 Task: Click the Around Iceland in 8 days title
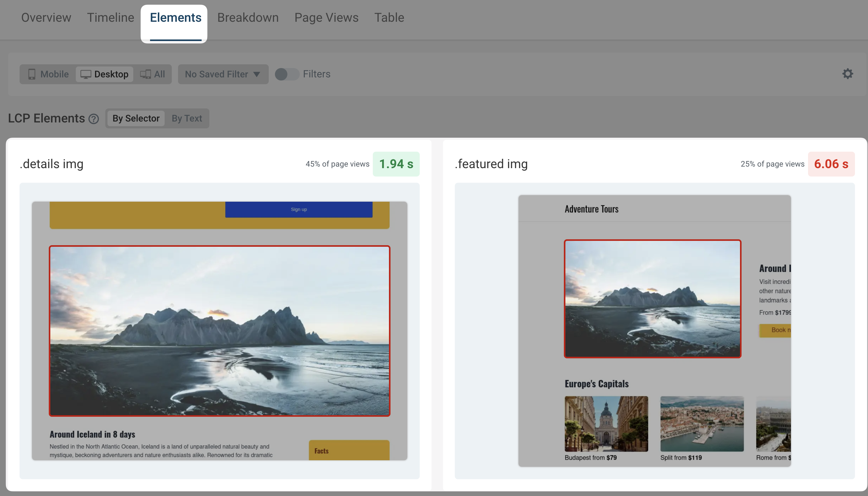coord(92,434)
